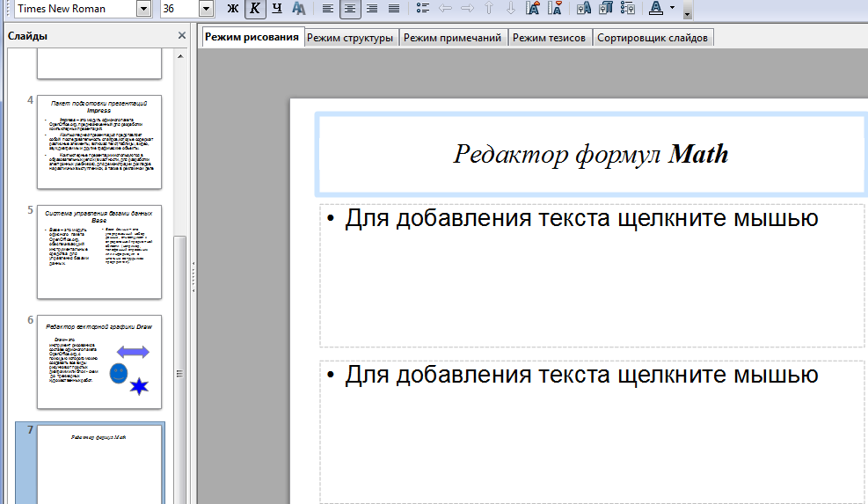Toggle underline (Ч) button
The height and width of the screenshot is (504, 868).
point(277,8)
